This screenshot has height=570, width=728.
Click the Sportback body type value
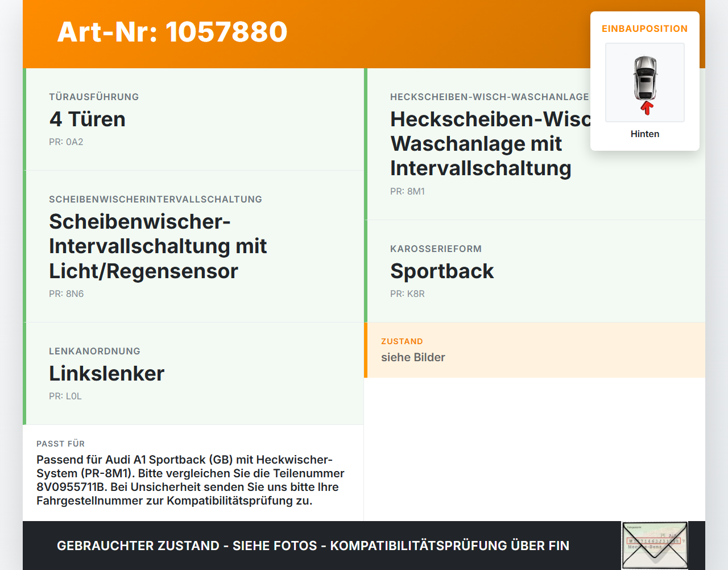(442, 271)
